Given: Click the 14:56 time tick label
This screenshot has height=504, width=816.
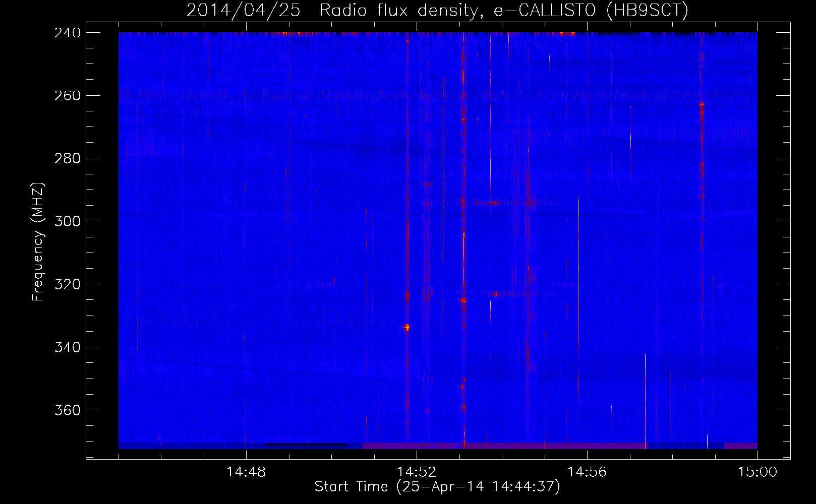Looking at the screenshot, I should click(587, 472).
